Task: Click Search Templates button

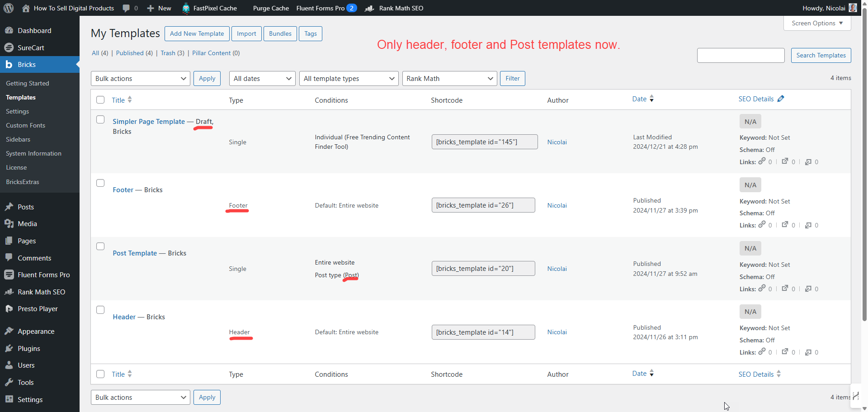Action: [821, 55]
